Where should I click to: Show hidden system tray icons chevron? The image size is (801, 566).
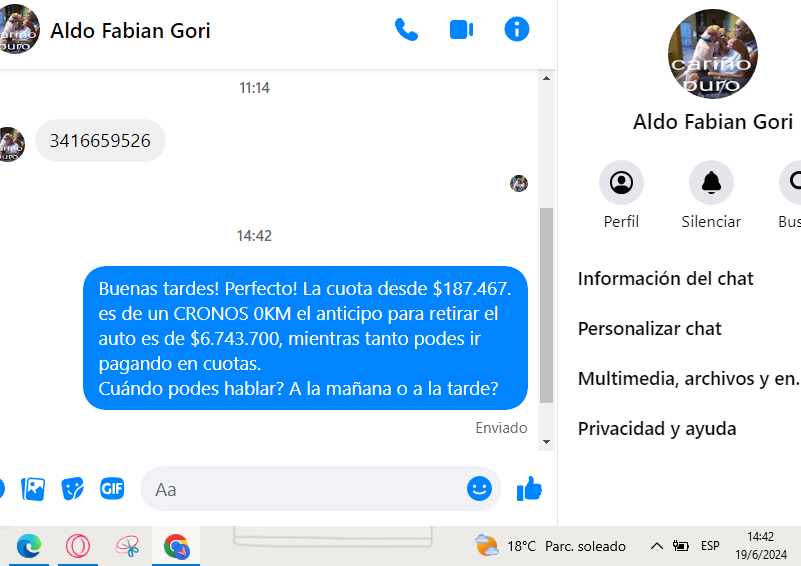click(x=656, y=546)
